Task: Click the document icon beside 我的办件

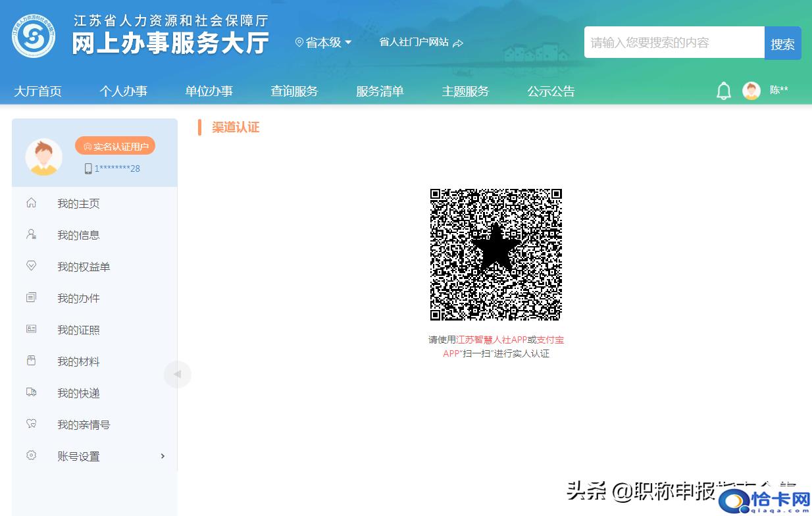Action: 31,297
